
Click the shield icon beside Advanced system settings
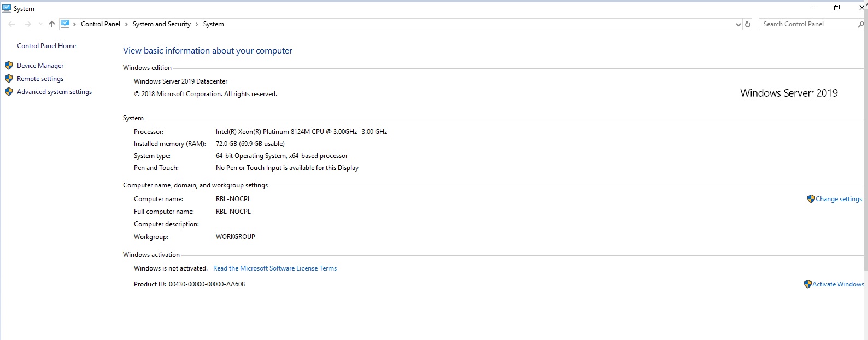pos(9,92)
